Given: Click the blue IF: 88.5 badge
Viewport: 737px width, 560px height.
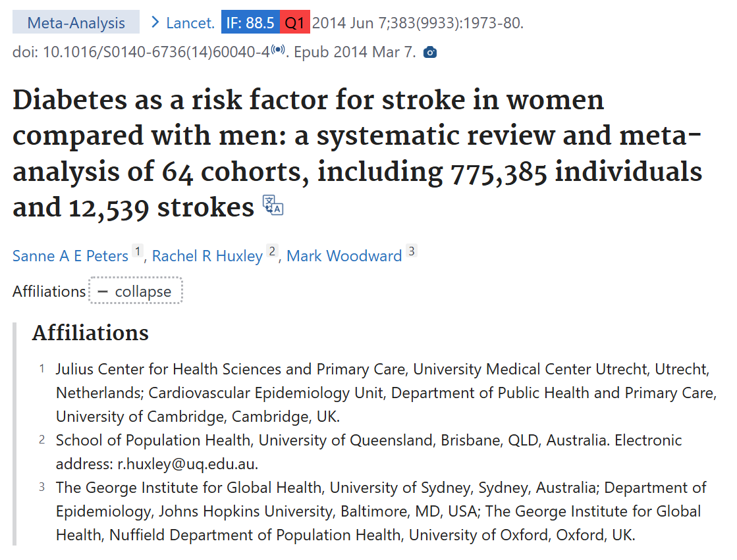Looking at the screenshot, I should click(250, 23).
